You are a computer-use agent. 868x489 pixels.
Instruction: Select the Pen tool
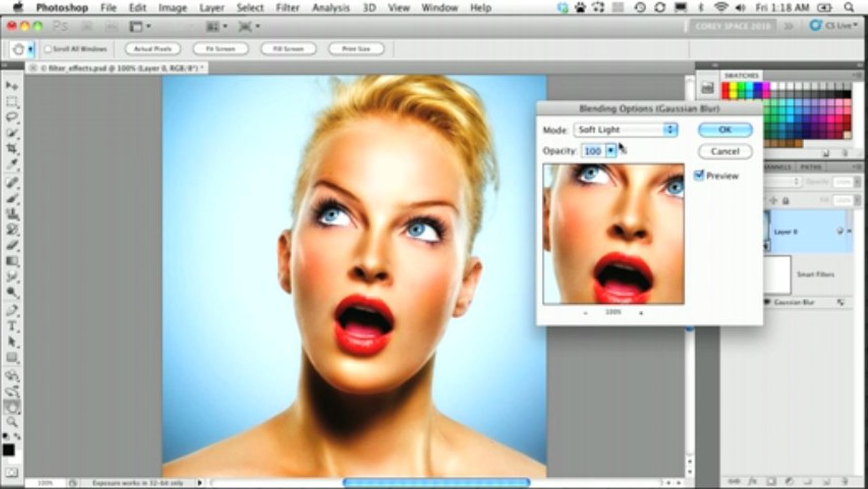tap(12, 311)
